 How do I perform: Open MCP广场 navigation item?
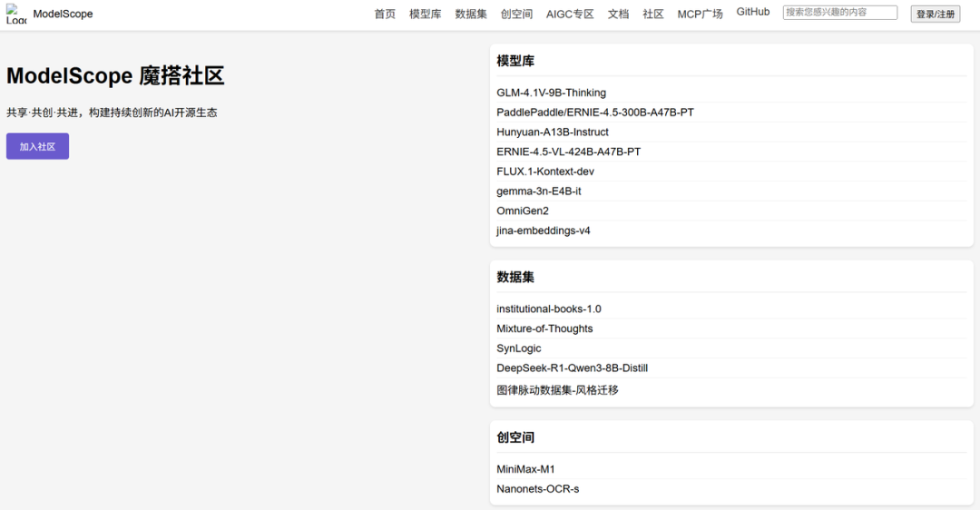coord(700,14)
